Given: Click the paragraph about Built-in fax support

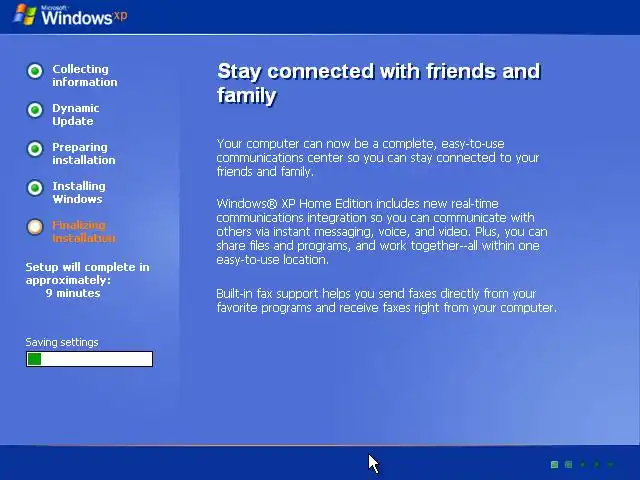Looking at the screenshot, I should pyautogui.click(x=387, y=300).
